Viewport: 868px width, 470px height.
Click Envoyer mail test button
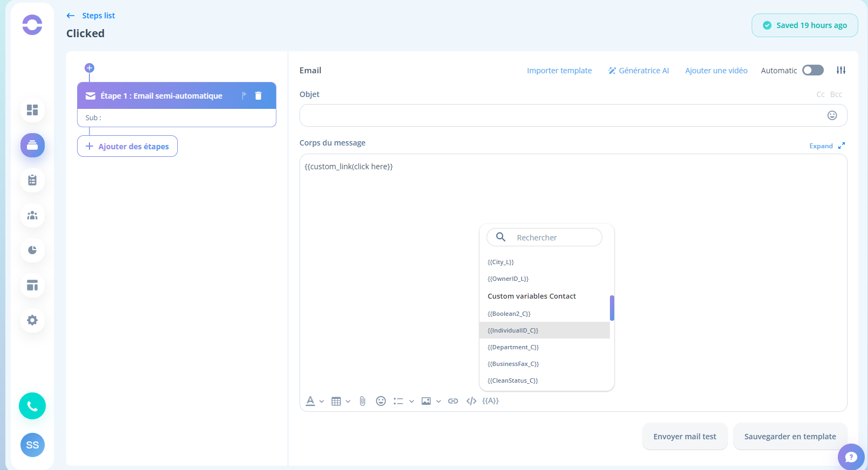click(x=685, y=437)
